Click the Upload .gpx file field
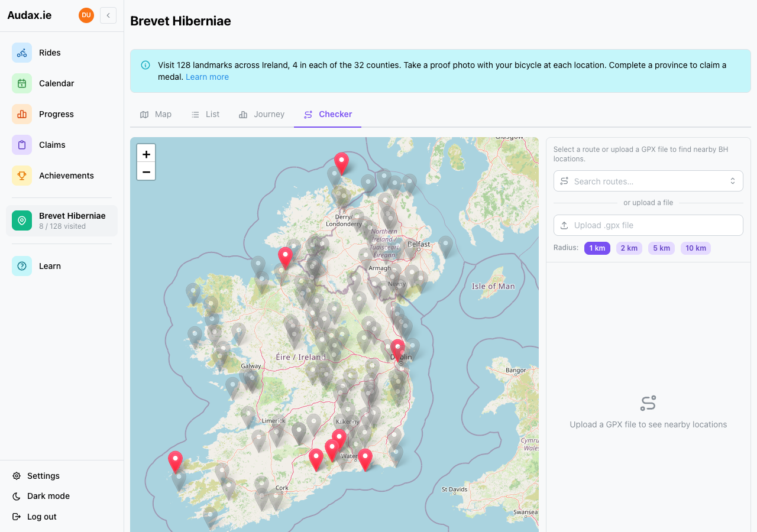This screenshot has height=532, width=757. click(x=648, y=225)
